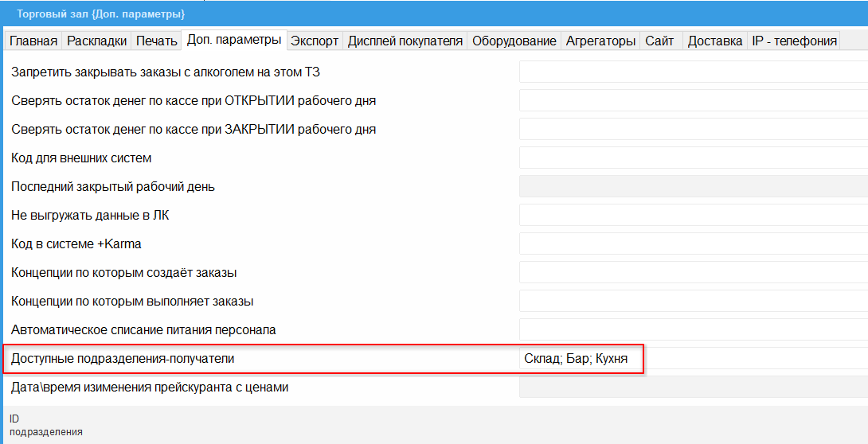This screenshot has height=444, width=868.
Task: Click the Дата\время изменения прейскуранта field
Action: point(694,387)
